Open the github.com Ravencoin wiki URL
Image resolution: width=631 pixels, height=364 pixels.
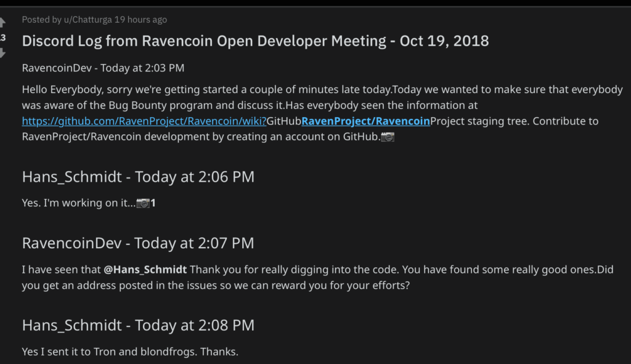coord(144,121)
